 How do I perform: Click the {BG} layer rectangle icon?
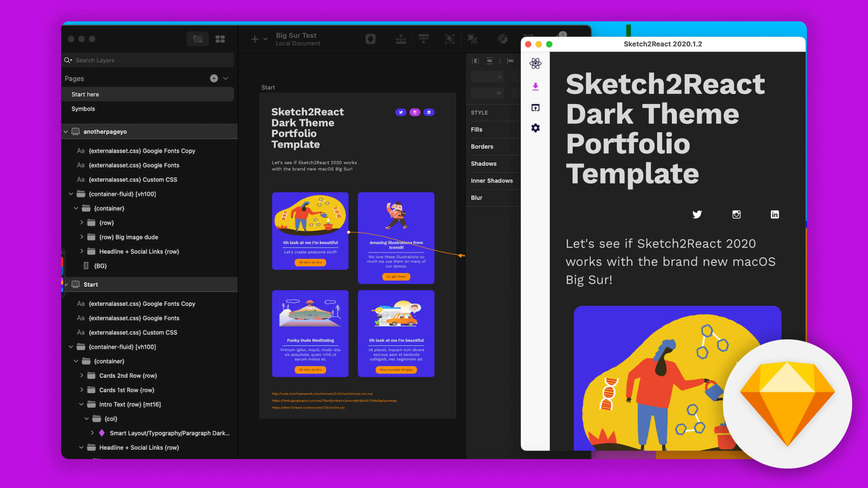coord(86,266)
